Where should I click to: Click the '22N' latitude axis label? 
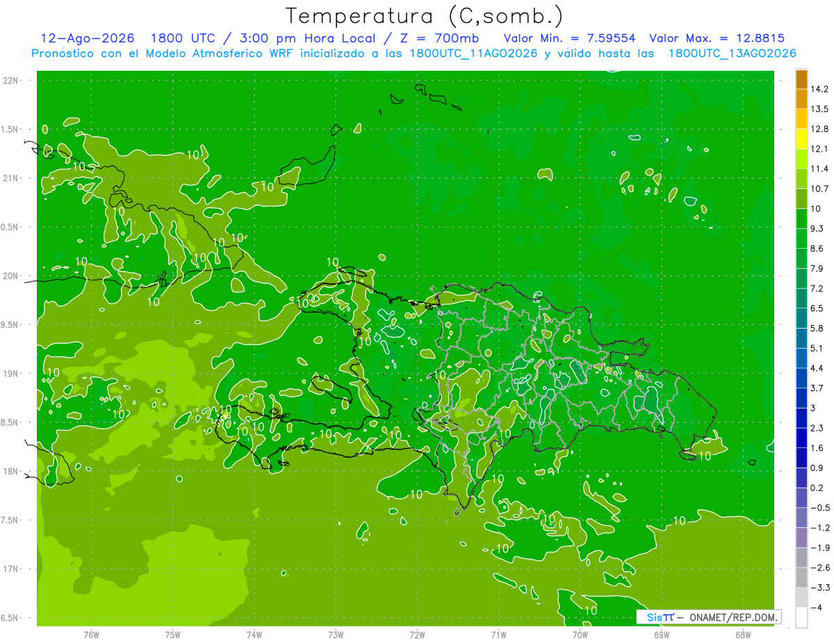point(12,81)
